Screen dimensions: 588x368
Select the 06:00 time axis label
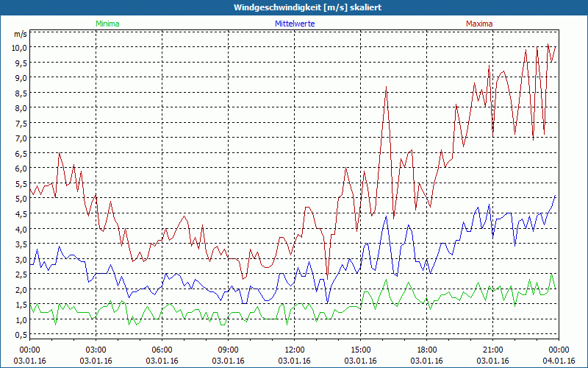[162, 350]
